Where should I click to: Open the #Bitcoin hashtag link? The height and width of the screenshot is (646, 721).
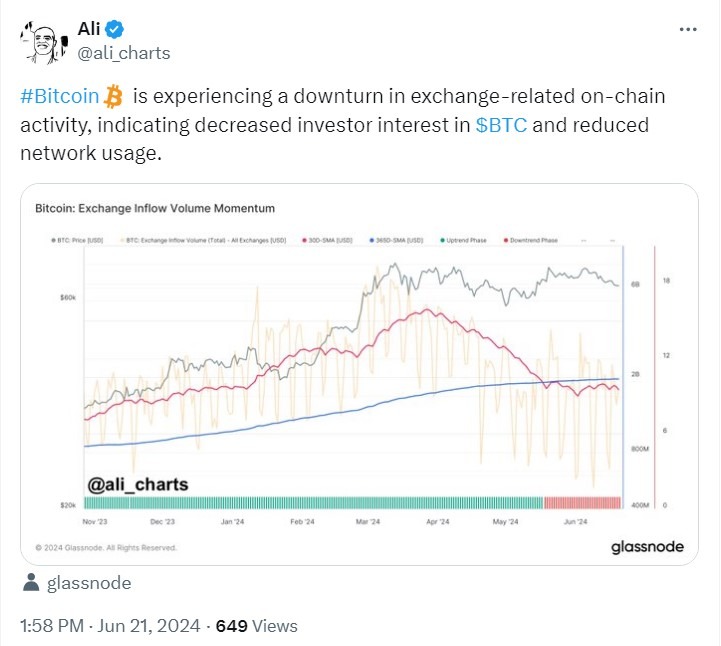59,97
